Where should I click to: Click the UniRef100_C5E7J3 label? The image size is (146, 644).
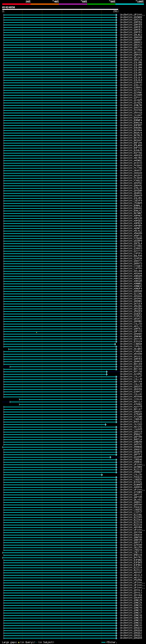coord(131,552)
